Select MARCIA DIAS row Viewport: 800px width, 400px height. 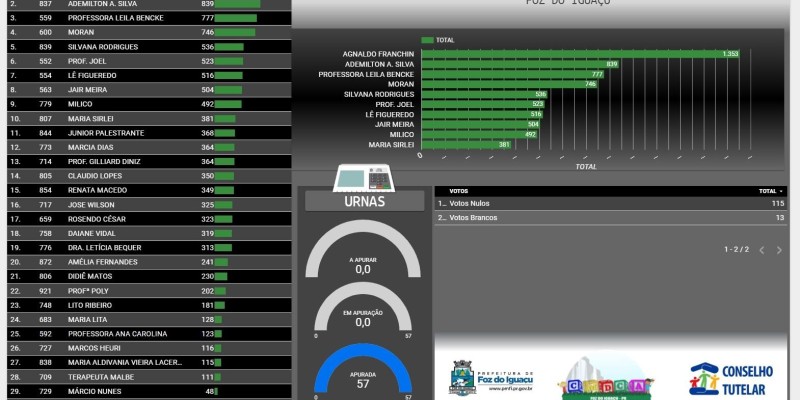click(x=149, y=147)
